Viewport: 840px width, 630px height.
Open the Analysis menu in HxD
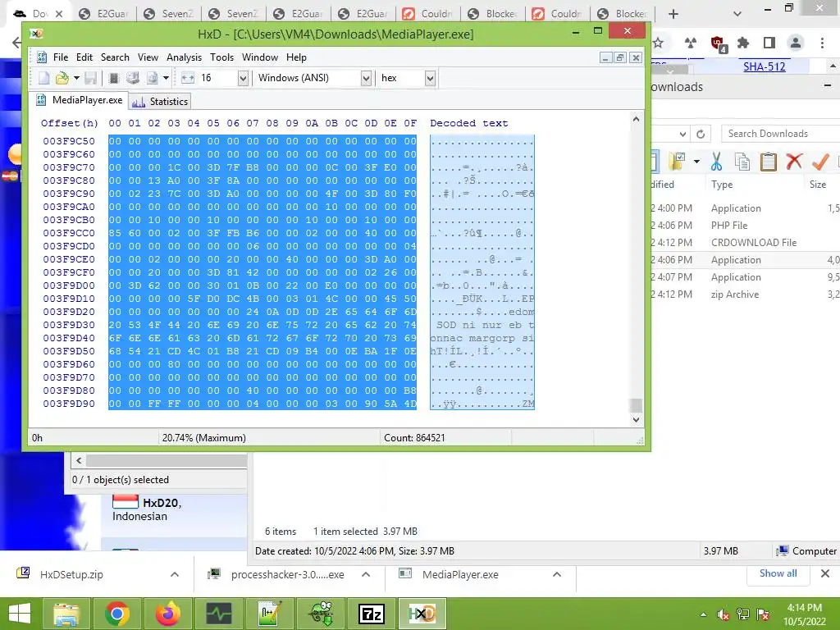[185, 57]
